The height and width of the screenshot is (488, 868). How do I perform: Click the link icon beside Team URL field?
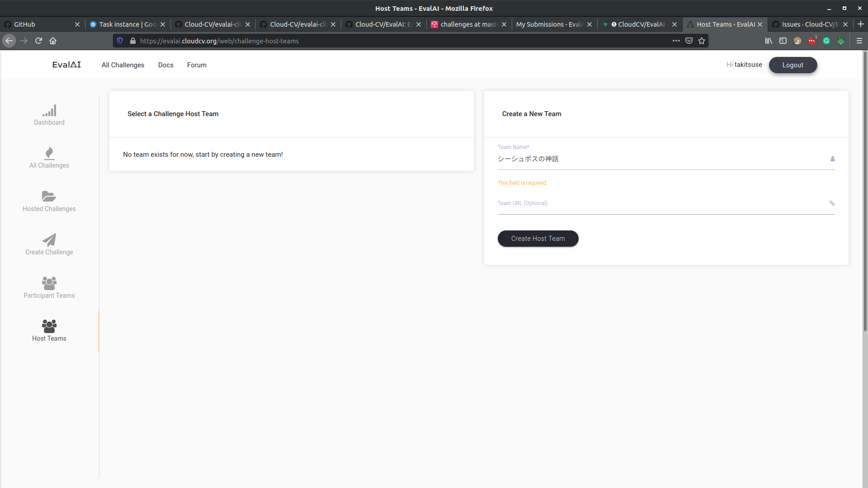pyautogui.click(x=832, y=203)
